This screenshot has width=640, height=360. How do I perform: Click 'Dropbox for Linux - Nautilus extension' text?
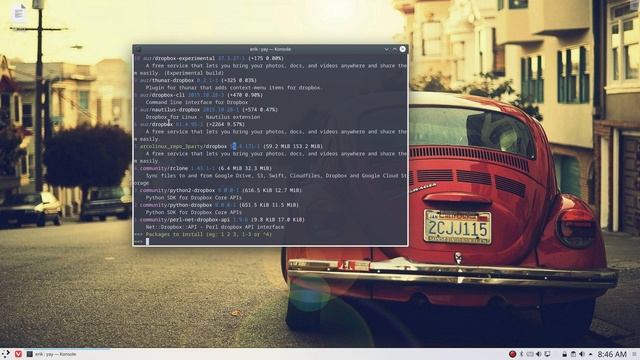203,117
